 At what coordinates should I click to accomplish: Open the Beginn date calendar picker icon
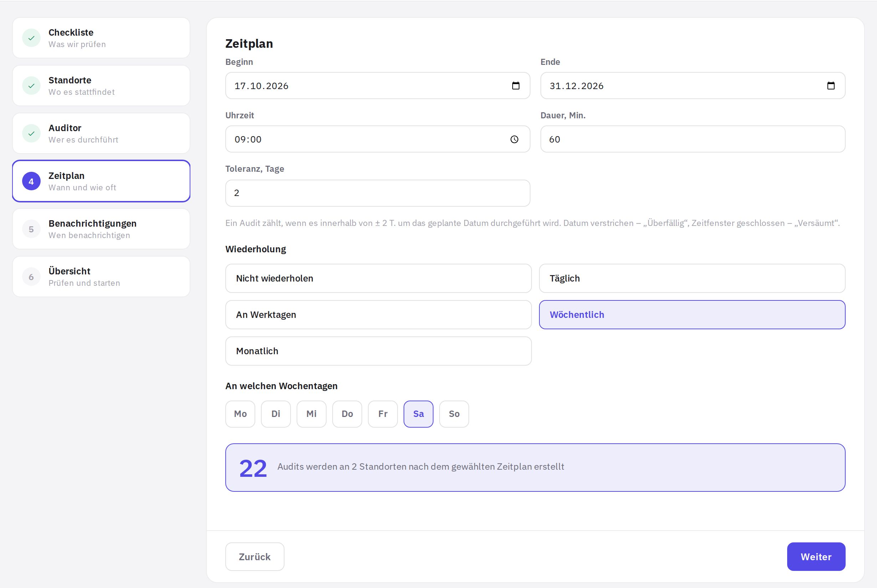(x=516, y=86)
